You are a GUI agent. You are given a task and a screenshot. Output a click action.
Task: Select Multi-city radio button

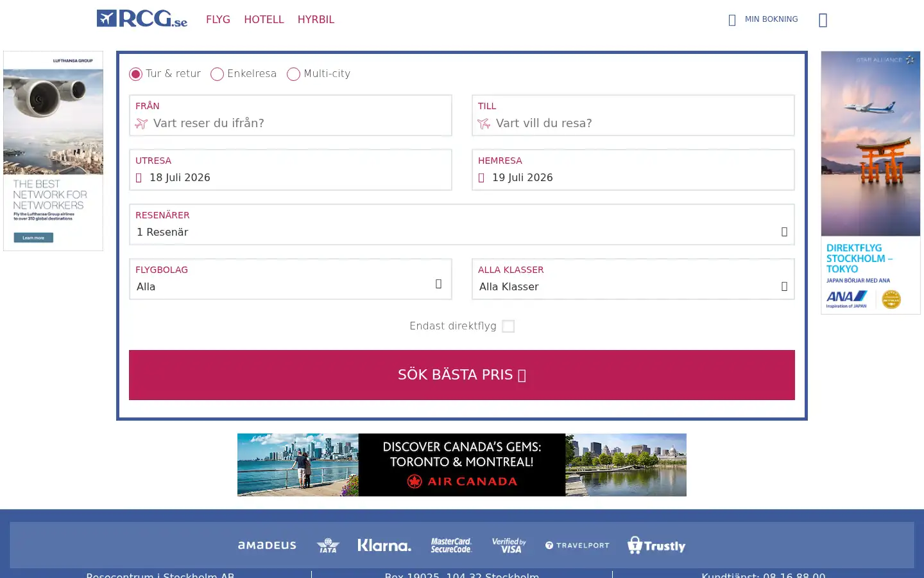click(x=293, y=74)
